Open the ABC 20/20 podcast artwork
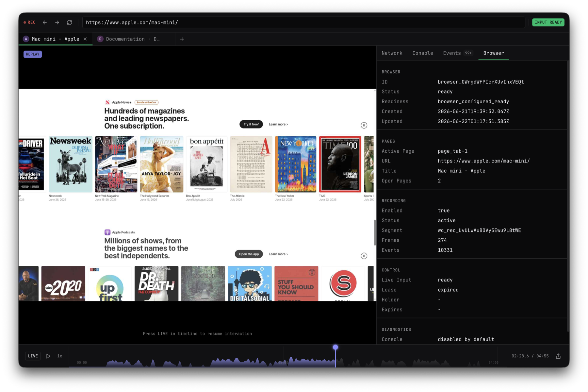This screenshot has height=392, width=588. point(63,283)
